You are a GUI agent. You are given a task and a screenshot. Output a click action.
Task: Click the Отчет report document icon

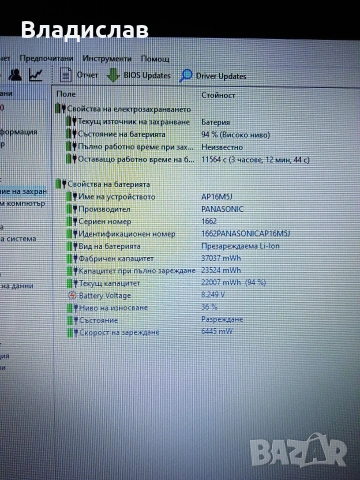[66, 75]
